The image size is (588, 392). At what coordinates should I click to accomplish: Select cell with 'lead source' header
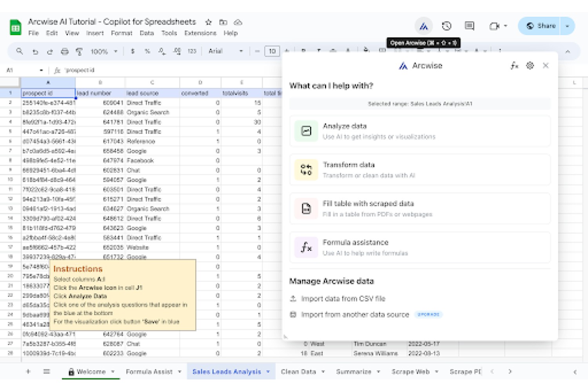click(152, 93)
